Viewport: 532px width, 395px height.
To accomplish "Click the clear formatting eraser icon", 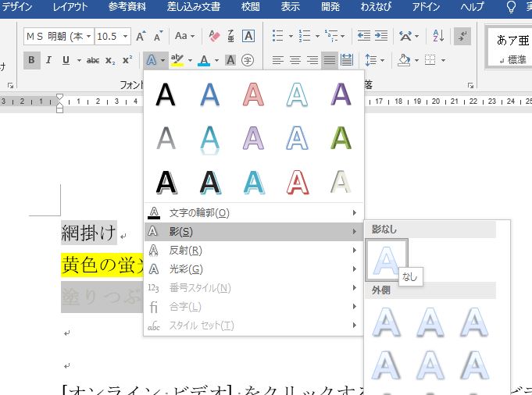I will click(x=214, y=36).
